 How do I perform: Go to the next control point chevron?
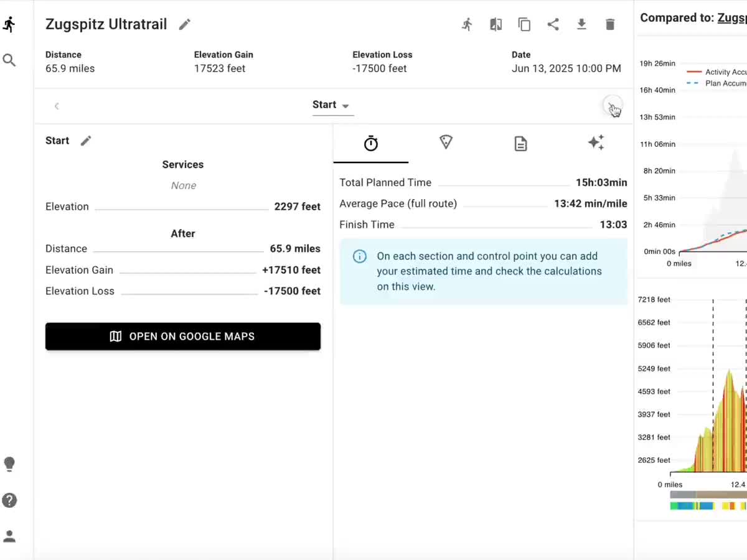click(612, 106)
